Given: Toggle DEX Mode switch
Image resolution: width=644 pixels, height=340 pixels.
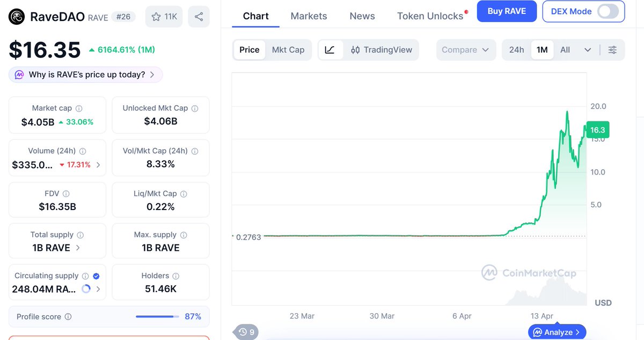Looking at the screenshot, I should pyautogui.click(x=608, y=11).
